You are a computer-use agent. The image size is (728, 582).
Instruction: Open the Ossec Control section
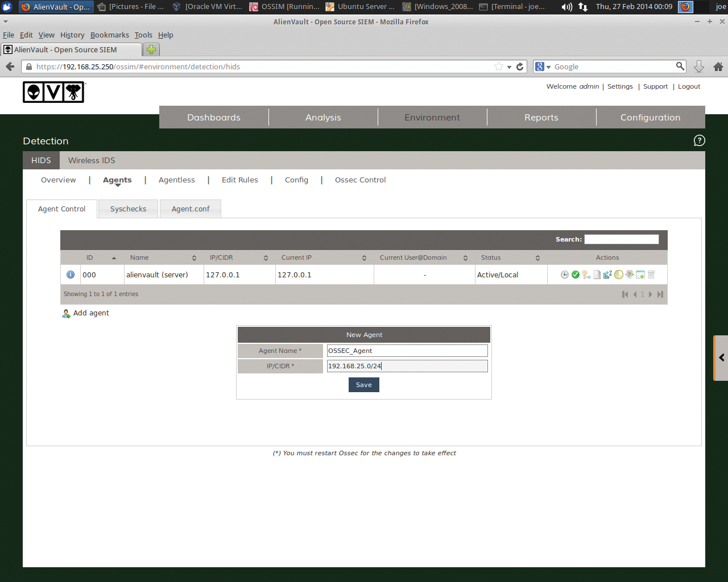(x=360, y=180)
